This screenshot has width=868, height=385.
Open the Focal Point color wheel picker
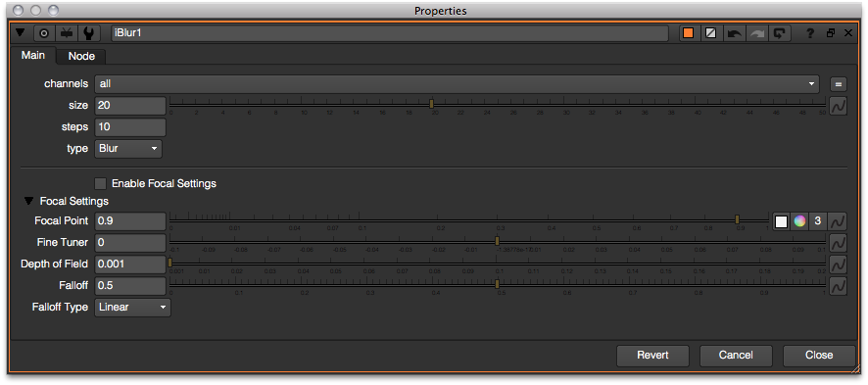click(799, 221)
